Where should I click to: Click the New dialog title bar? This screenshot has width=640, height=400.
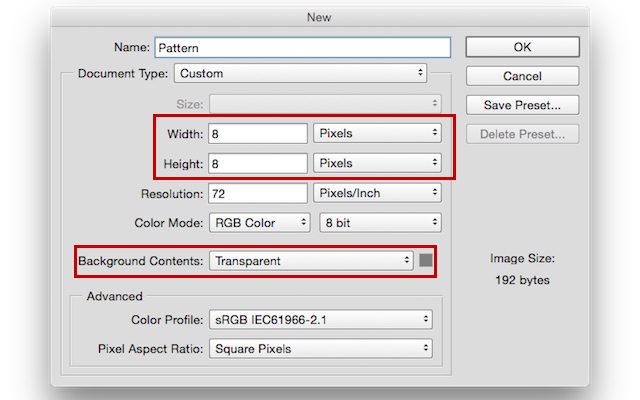click(x=320, y=17)
